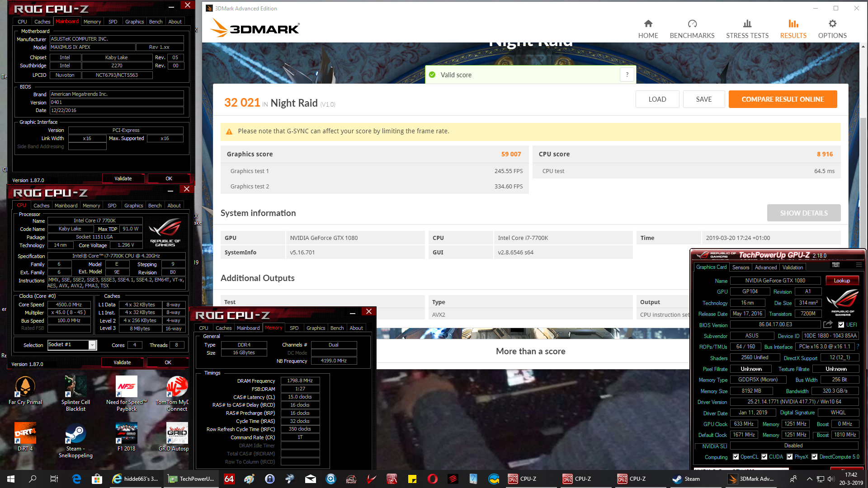The image size is (868, 488).
Task: Open GPU-Z hamburger menu
Action: coord(859,265)
